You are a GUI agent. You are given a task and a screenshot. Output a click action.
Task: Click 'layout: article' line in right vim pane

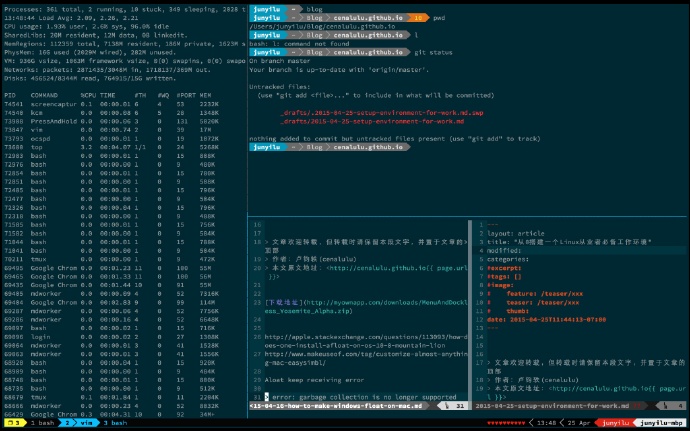click(x=516, y=233)
